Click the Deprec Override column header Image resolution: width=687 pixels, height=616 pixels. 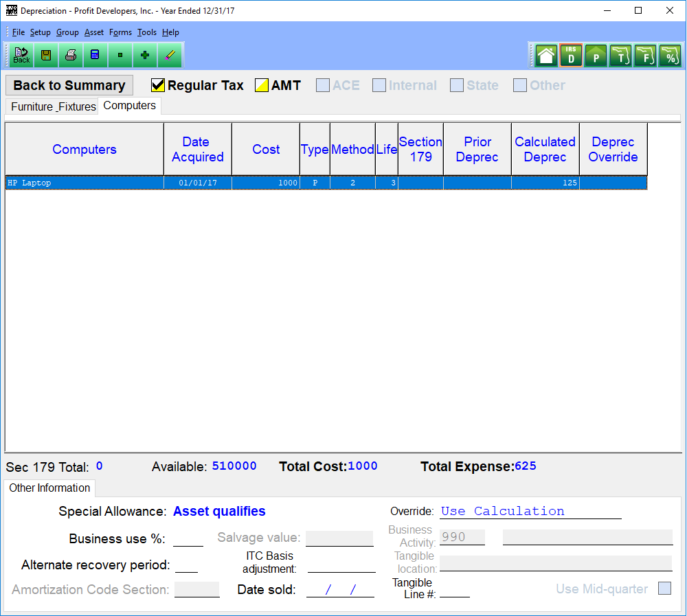pos(613,150)
